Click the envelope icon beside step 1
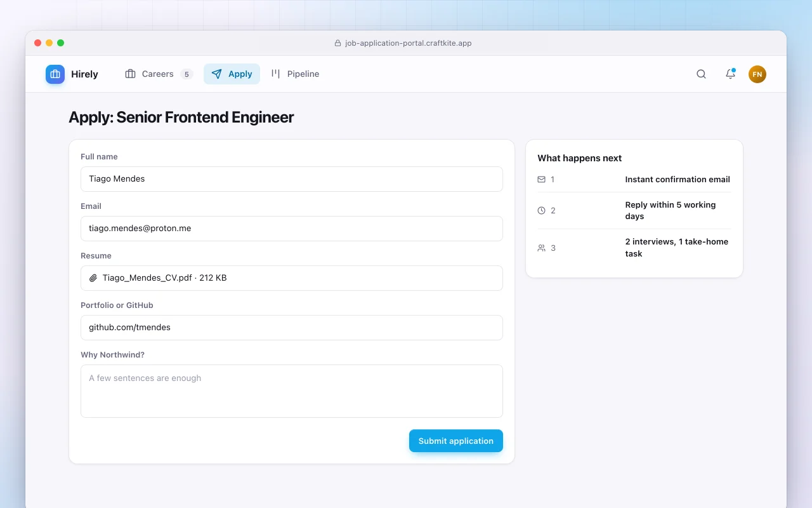 (x=541, y=180)
